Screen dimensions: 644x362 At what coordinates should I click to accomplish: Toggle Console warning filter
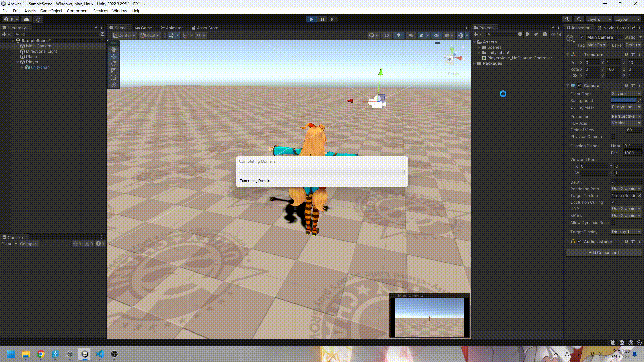tap(89, 244)
